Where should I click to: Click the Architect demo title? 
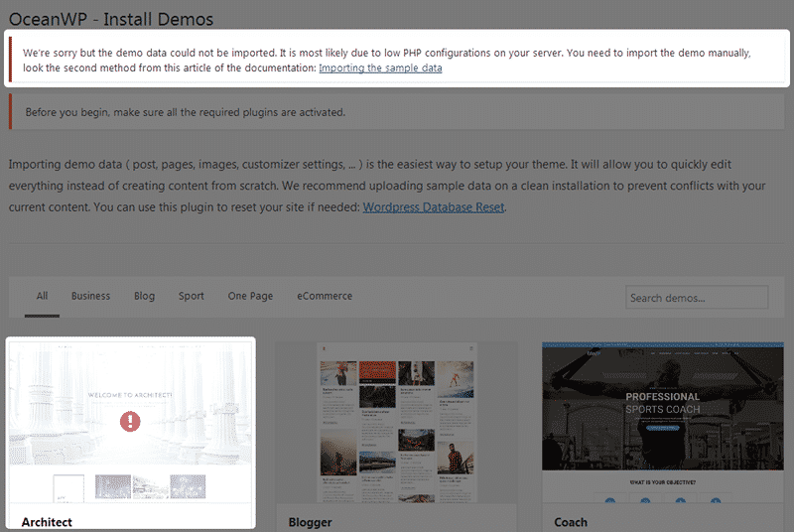tap(47, 522)
